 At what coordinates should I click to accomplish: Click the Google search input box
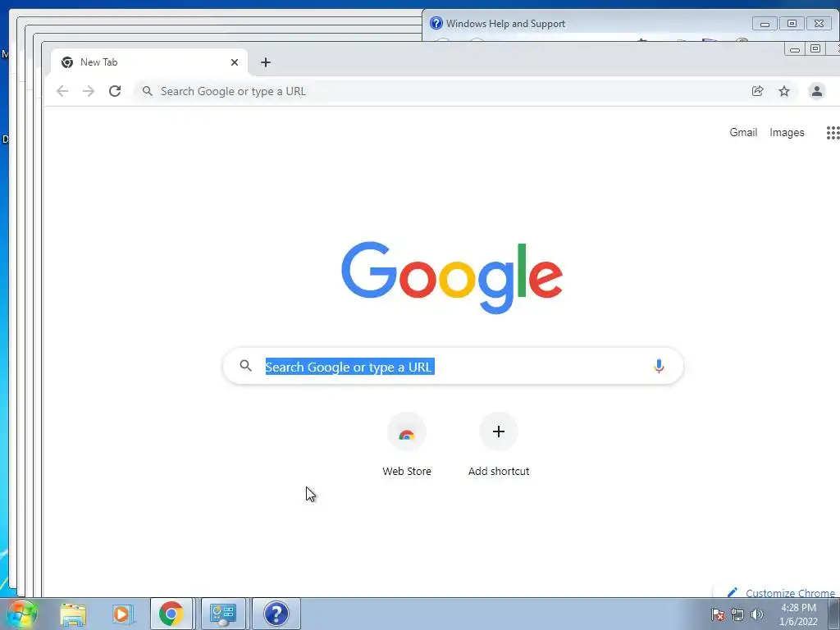point(453,367)
